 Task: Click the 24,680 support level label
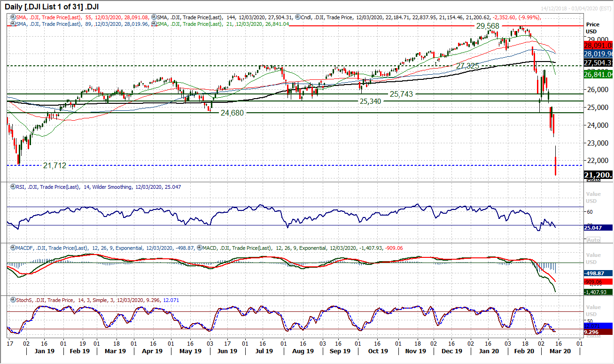click(x=233, y=113)
